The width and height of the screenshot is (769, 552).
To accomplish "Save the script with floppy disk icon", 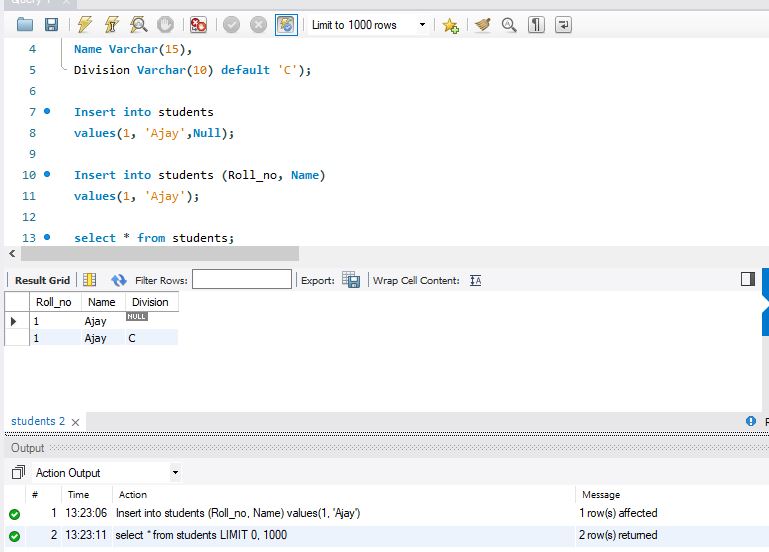I will [x=51, y=25].
